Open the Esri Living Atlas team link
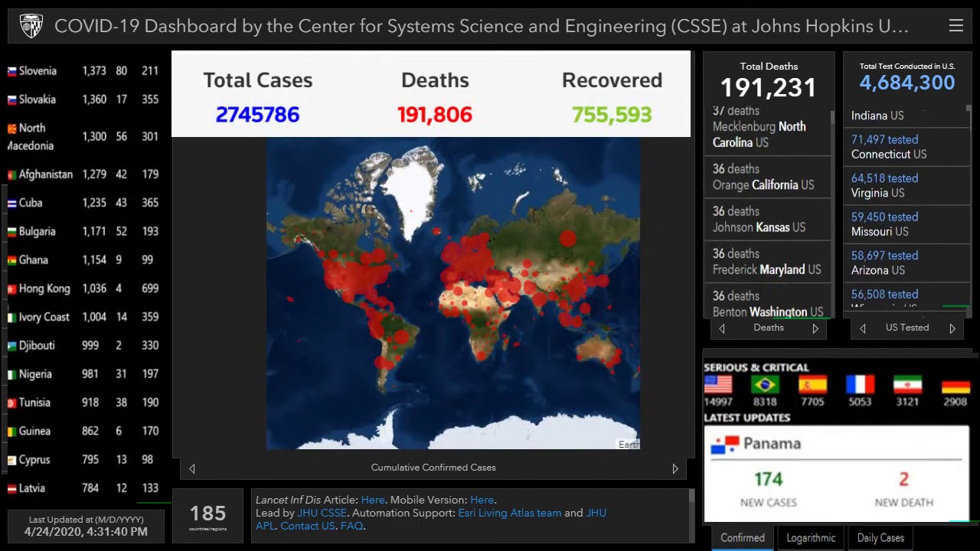Image resolution: width=980 pixels, height=551 pixels. tap(509, 513)
